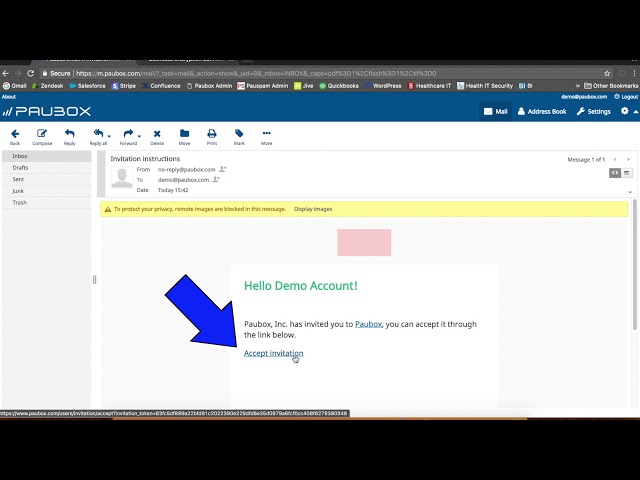Show hidden bookmarks chevron
This screenshot has height=480, width=640.
[578, 86]
